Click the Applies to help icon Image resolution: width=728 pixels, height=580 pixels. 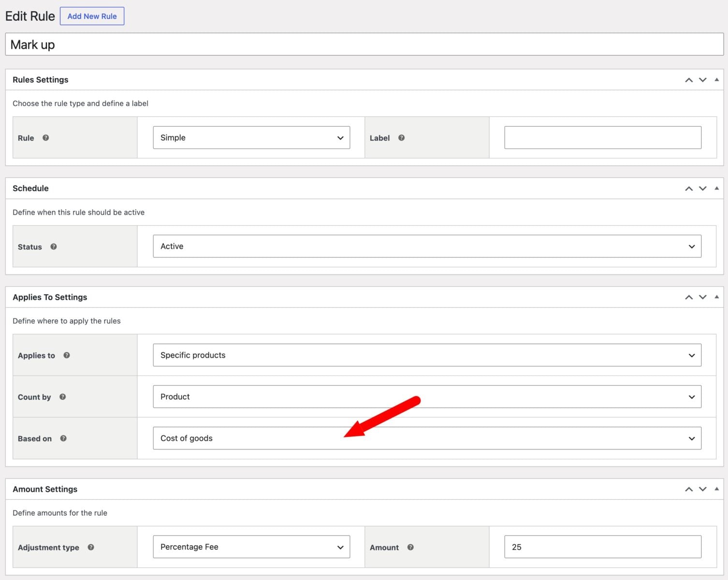tap(67, 355)
